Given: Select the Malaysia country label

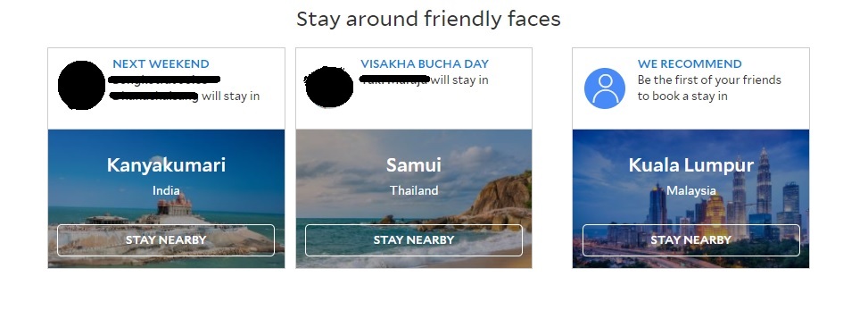Looking at the screenshot, I should coord(690,190).
